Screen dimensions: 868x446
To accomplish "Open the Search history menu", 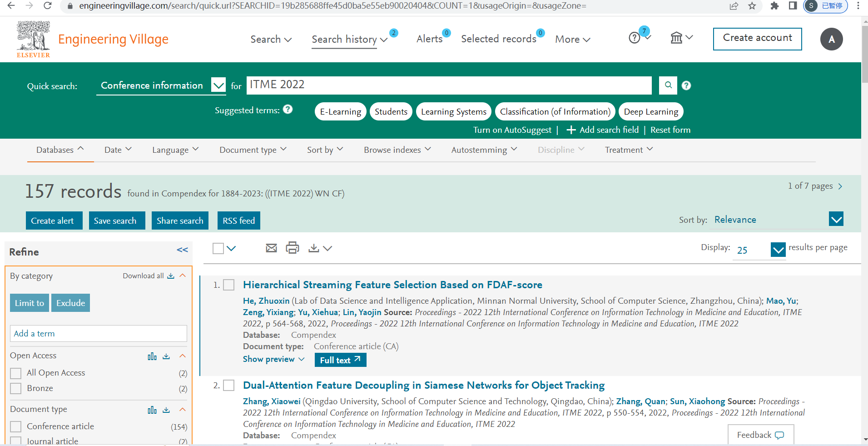I will (x=349, y=40).
